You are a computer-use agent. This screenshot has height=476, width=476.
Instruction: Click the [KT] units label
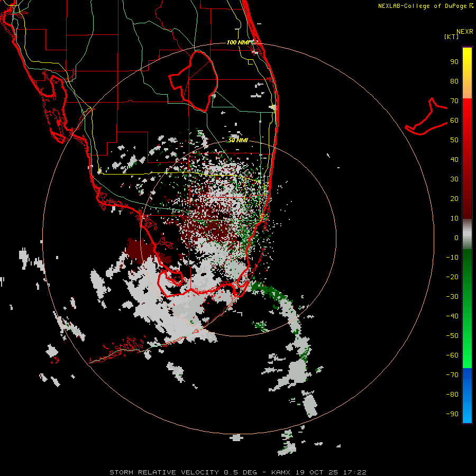pyautogui.click(x=452, y=36)
